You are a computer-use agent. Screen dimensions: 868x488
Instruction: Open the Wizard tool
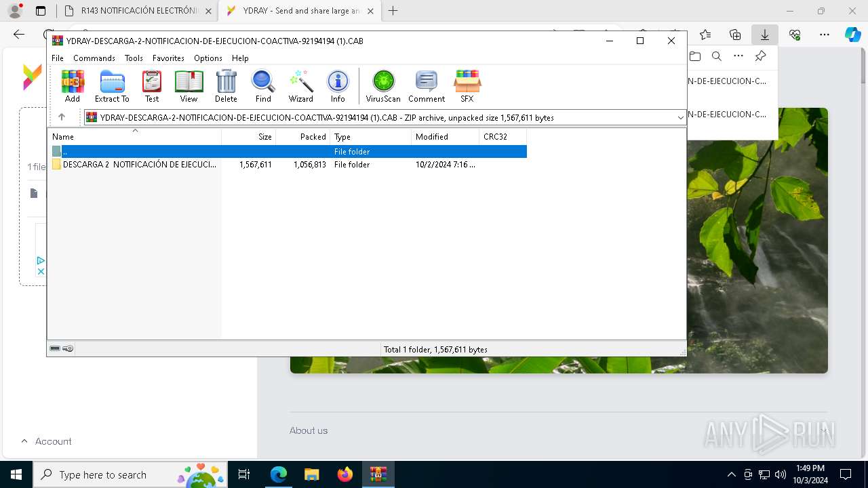[300, 86]
